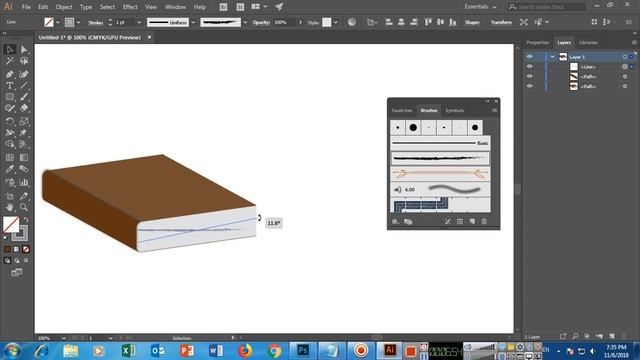Select the Hand tool
Screen dimensions: 640x360
(x=10, y=207)
